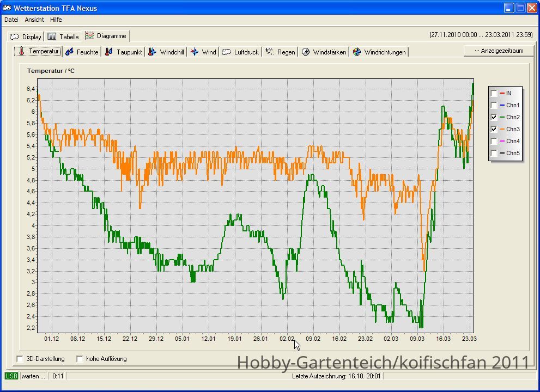Click the date range text at top right
Screen dimensions: 540x392
click(x=481, y=35)
